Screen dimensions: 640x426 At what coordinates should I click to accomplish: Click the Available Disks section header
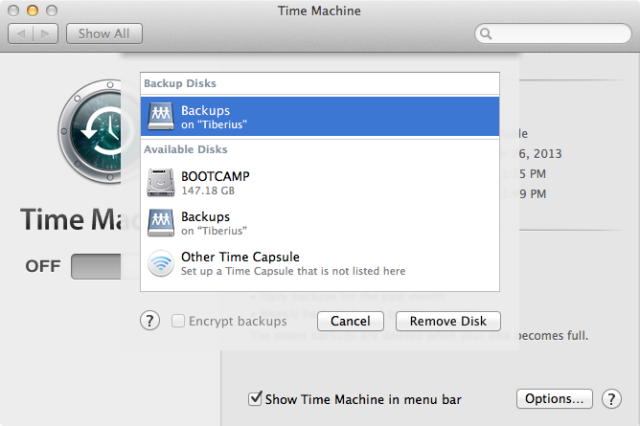(x=186, y=149)
